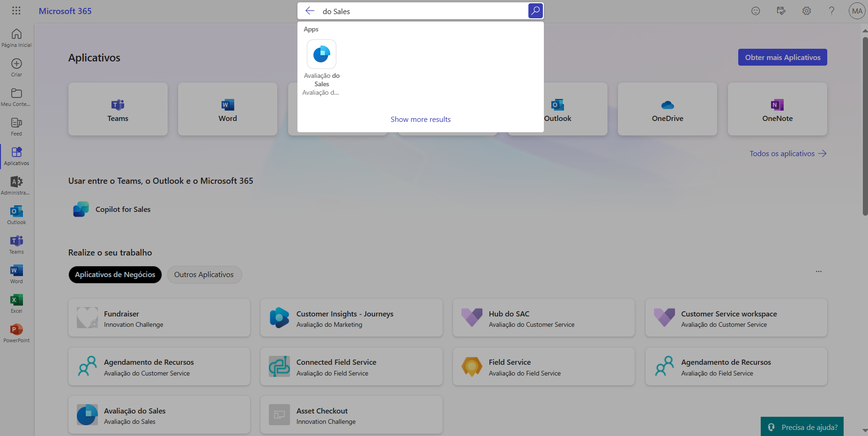
Task: Launch Outlook from the left sidebar
Action: 16,215
